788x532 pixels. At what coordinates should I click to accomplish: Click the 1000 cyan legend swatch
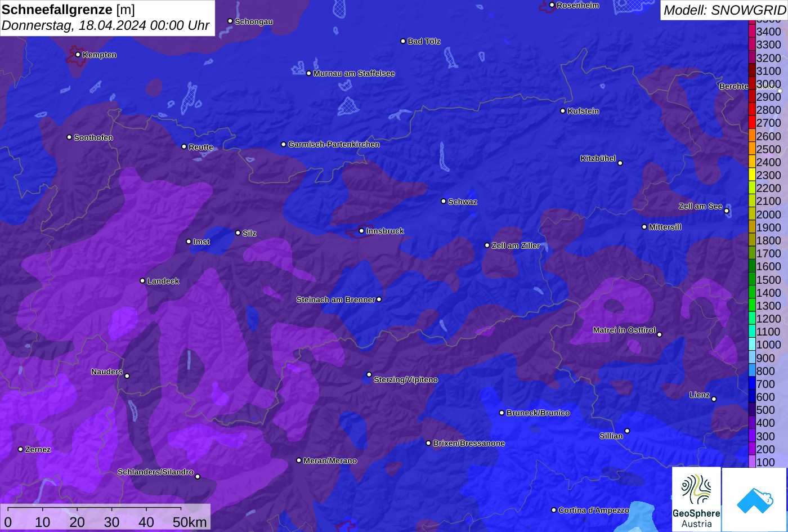point(752,345)
